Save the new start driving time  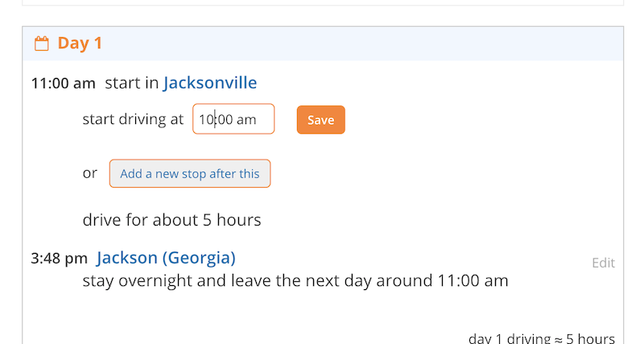[320, 119]
